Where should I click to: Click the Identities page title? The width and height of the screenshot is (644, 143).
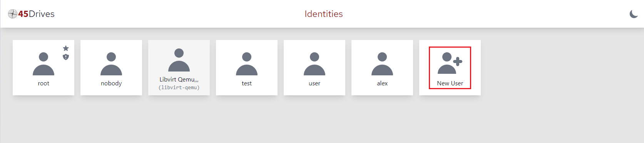tap(324, 14)
